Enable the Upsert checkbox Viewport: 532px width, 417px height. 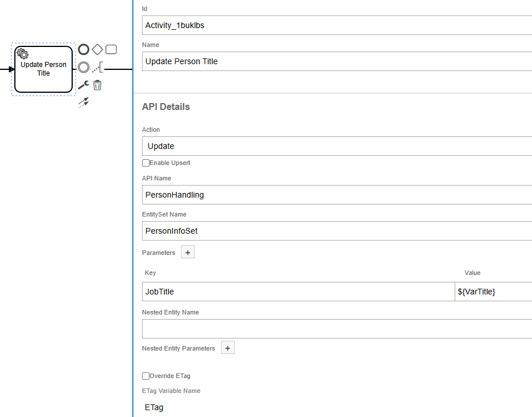coord(145,163)
